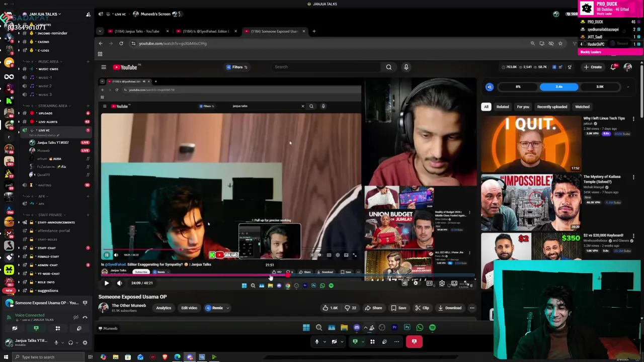Image resolution: width=644 pixels, height=362 pixels.
Task: Open microphone device dropdown in call bar
Action: coord(324,341)
